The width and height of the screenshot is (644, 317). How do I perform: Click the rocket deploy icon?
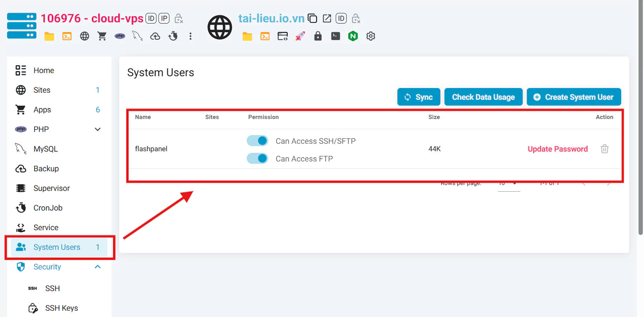tap(300, 36)
